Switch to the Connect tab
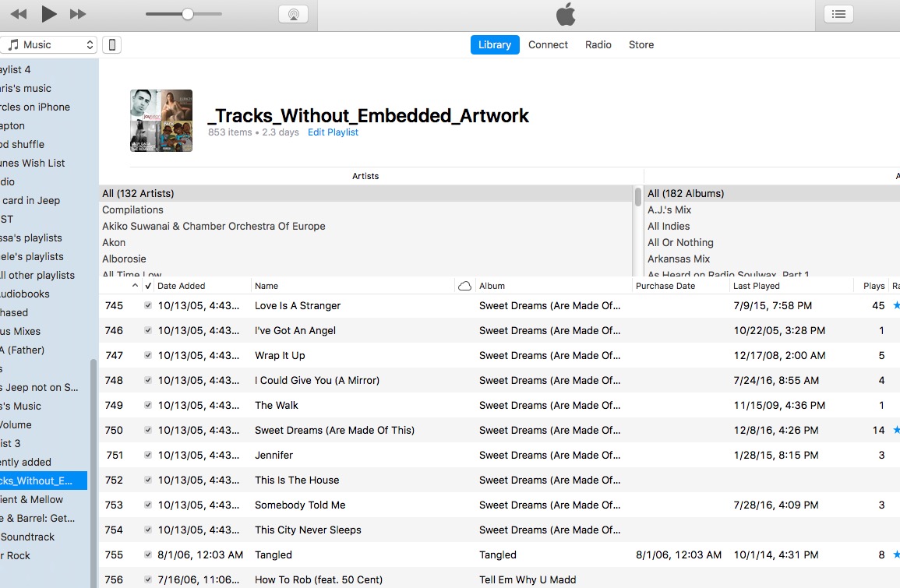 [x=548, y=44]
